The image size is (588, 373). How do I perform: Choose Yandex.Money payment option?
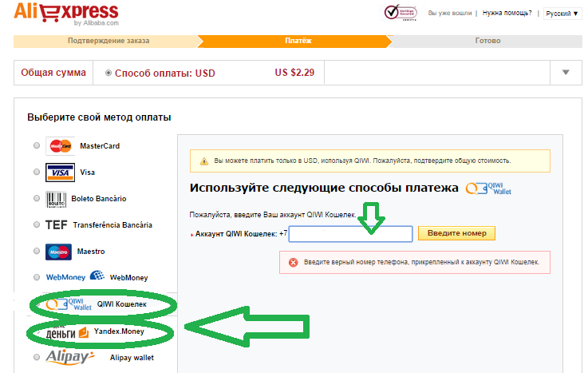pos(119,331)
